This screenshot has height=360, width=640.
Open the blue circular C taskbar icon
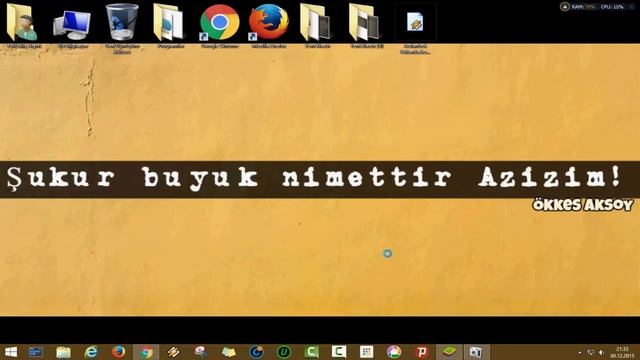[256, 352]
